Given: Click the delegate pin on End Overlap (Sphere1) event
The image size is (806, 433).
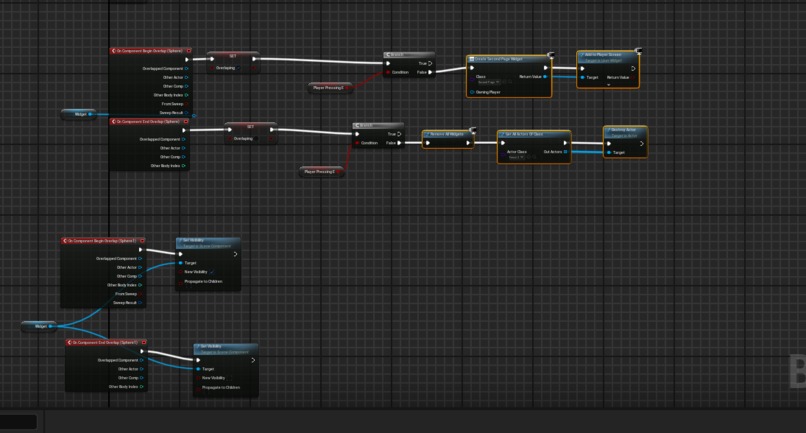Looking at the screenshot, I should [144, 342].
